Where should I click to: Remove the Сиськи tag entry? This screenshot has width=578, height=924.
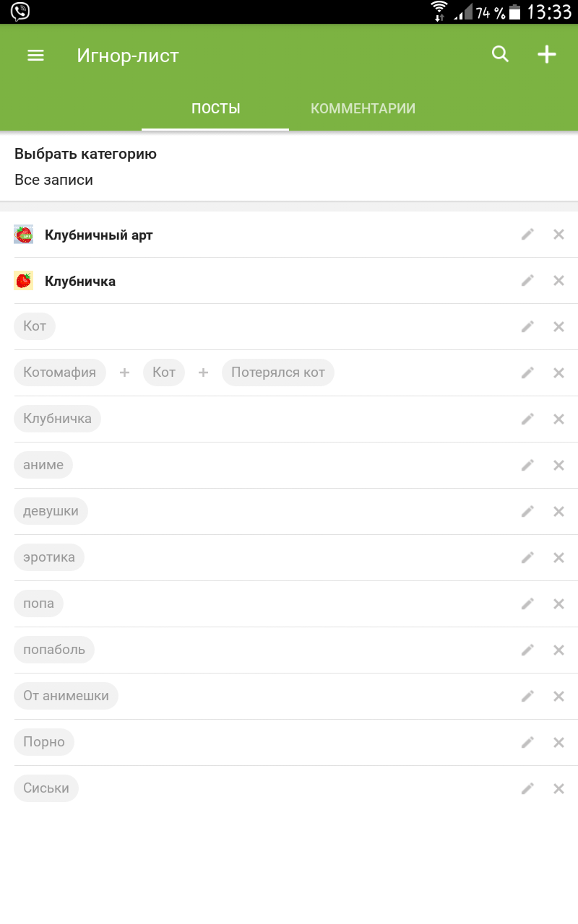[558, 789]
